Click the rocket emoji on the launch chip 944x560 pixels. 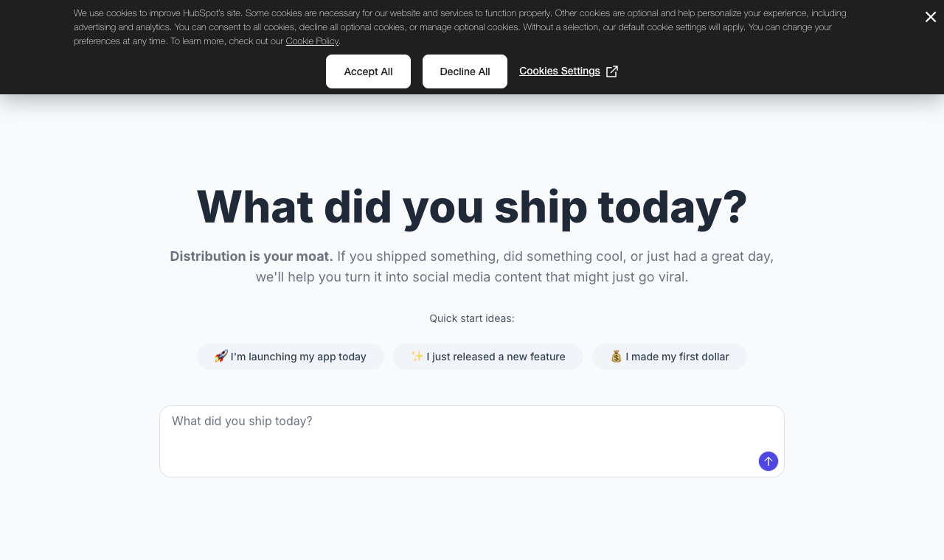tap(221, 357)
